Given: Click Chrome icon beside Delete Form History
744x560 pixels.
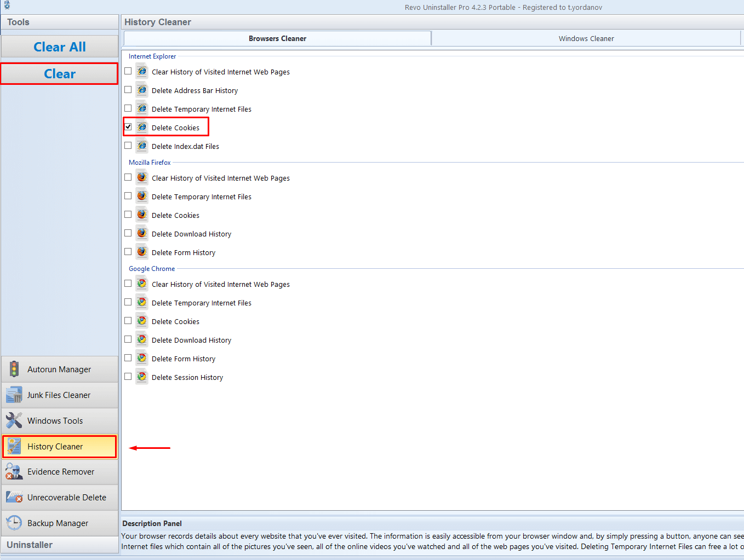Looking at the screenshot, I should [142, 358].
